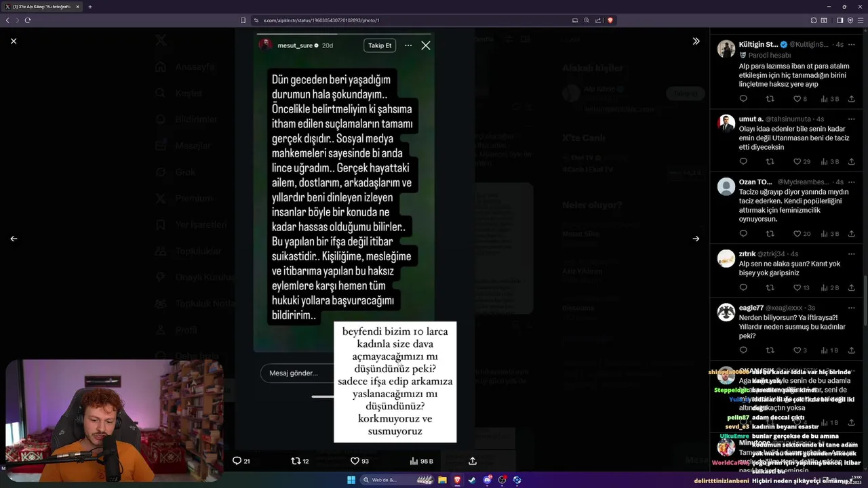Like the photo tweet with 93 likes
The width and height of the screenshot is (868, 488).
(x=359, y=461)
